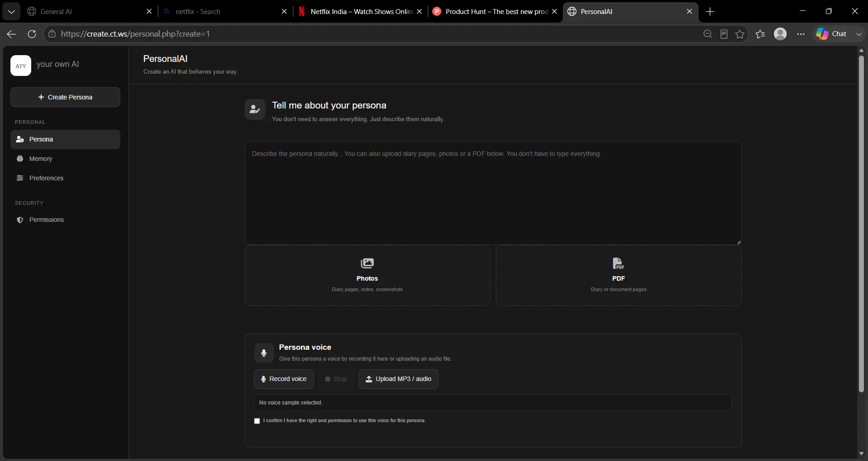Open the Memory sidebar item
Screen dimensions: 868x461
pos(65,159)
